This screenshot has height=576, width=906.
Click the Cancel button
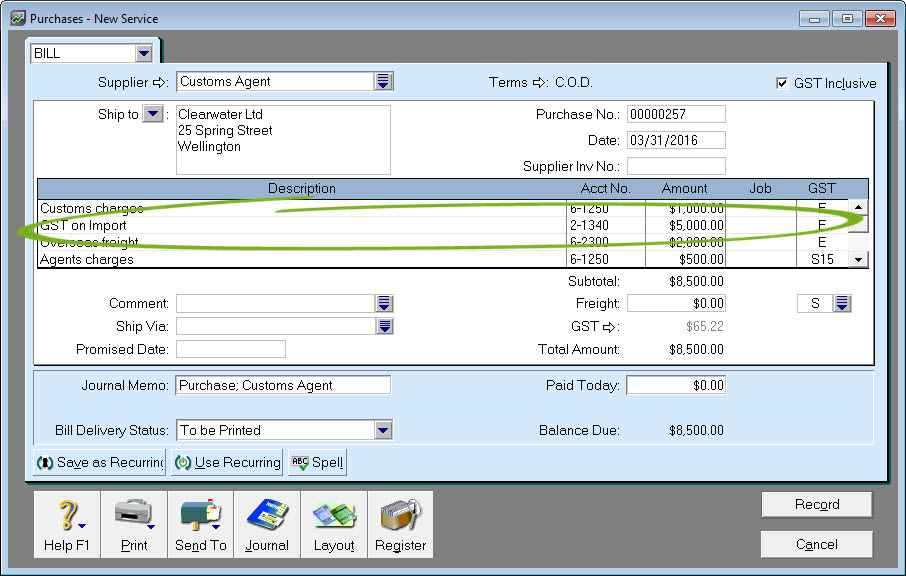click(x=816, y=544)
